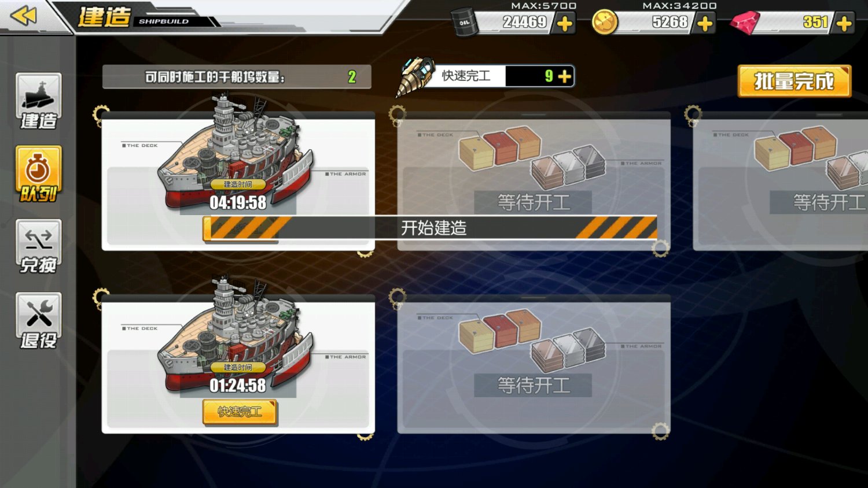868x488 pixels.
Task: Open the top middle 等待开工 waiting slot
Action: pos(534,181)
